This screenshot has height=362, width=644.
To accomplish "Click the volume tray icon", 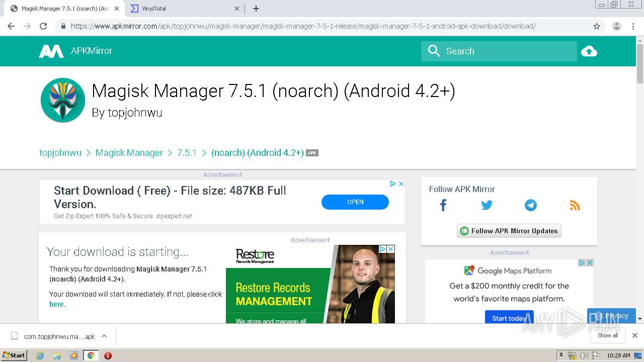I will pos(584,355).
